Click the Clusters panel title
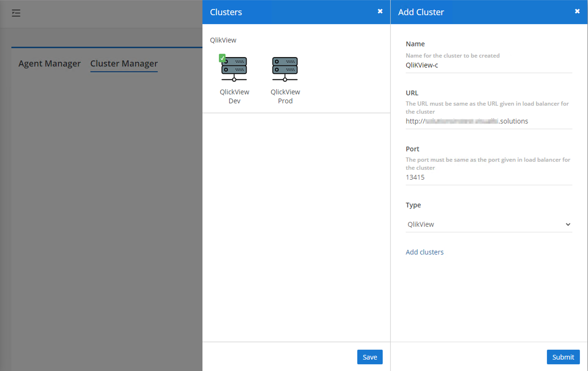 pyautogui.click(x=226, y=12)
